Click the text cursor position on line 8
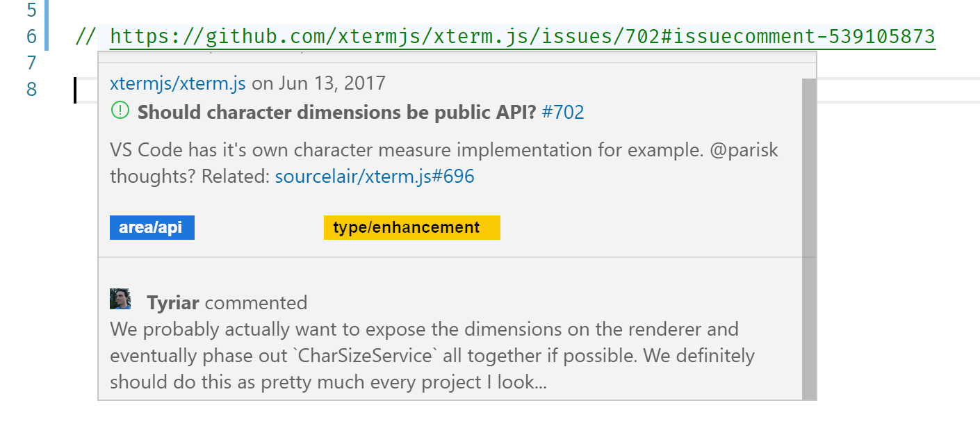This screenshot has height=442, width=980. (x=75, y=90)
